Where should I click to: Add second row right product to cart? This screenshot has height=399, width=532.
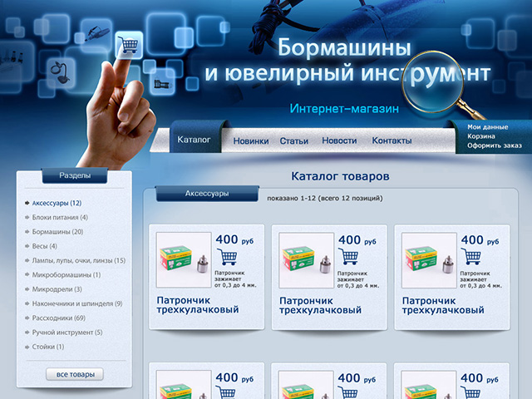471,392
